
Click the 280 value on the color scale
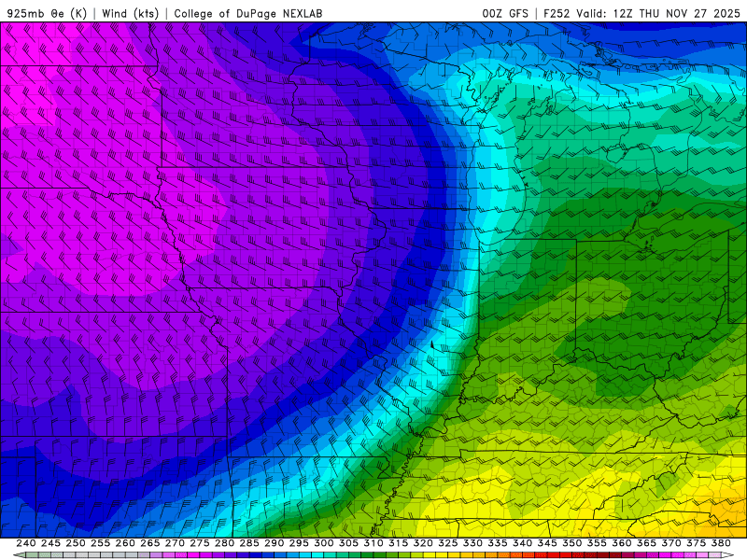(x=224, y=543)
